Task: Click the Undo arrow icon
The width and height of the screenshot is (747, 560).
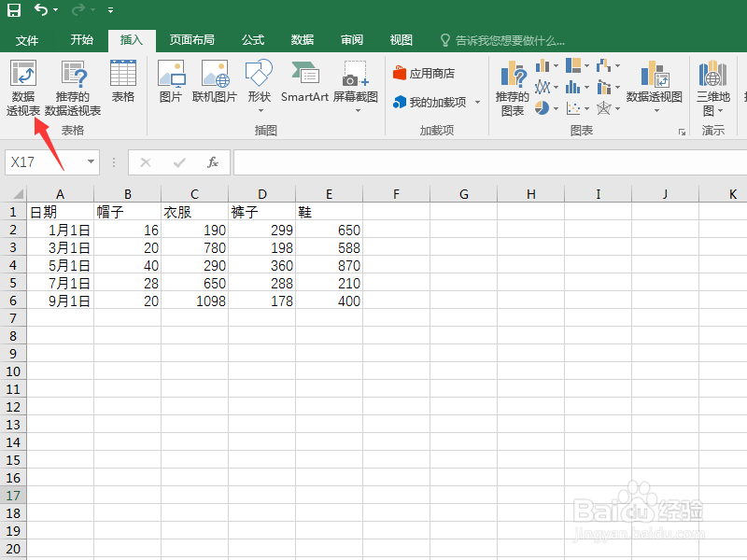Action: pos(40,10)
